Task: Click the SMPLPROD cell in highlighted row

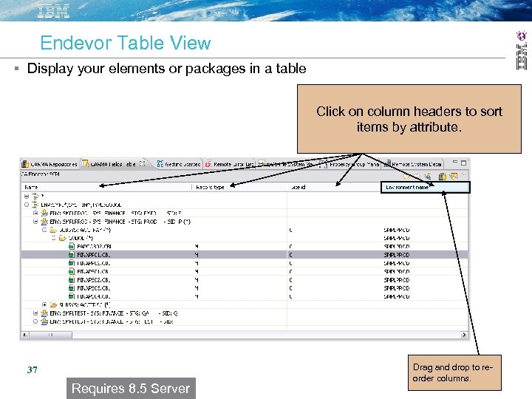Action: (397, 255)
